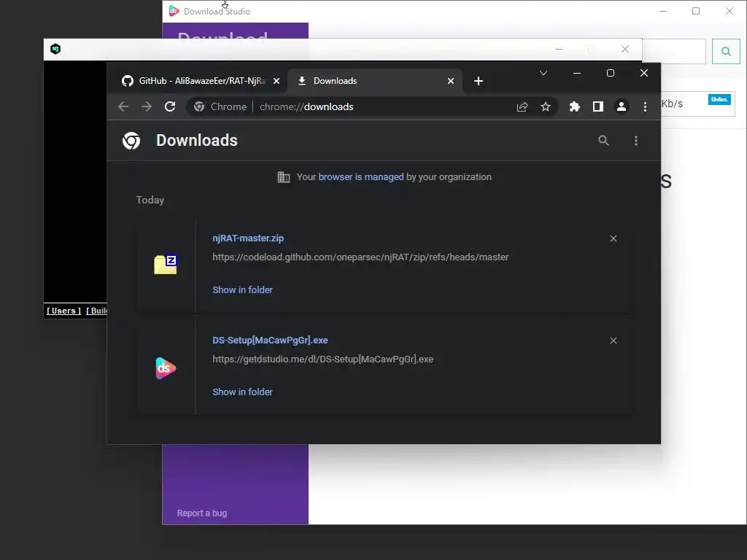Bookmark this page with star icon
Screen dimensions: 747x560
coord(546,106)
